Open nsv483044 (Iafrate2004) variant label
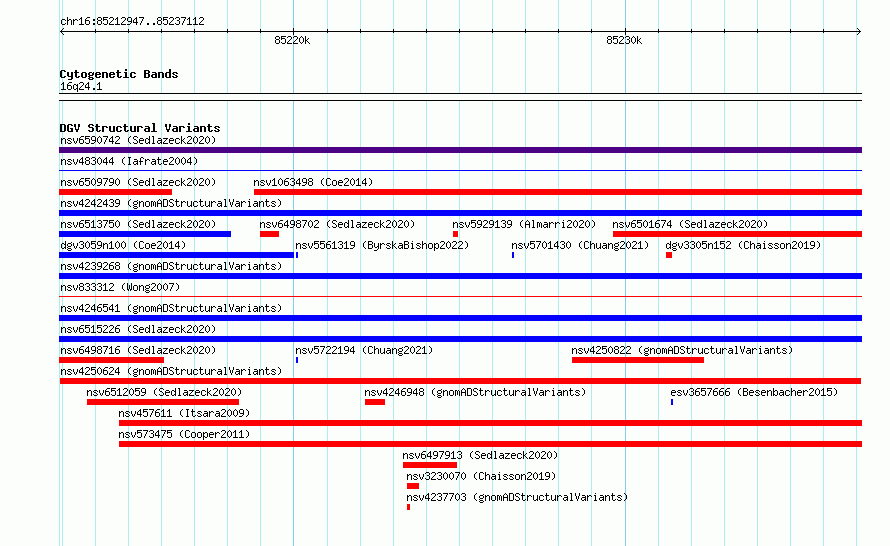The image size is (890, 546). point(129,161)
